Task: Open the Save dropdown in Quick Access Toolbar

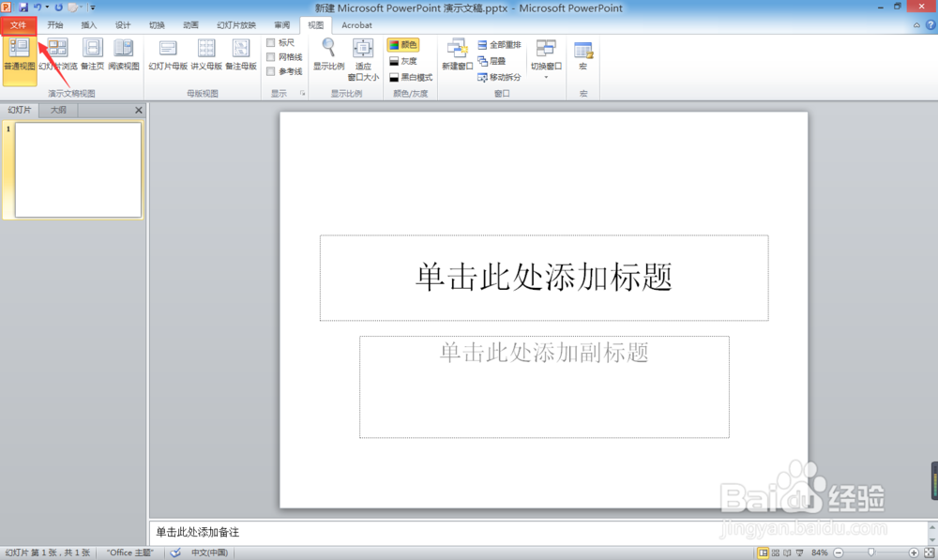Action: click(23, 8)
